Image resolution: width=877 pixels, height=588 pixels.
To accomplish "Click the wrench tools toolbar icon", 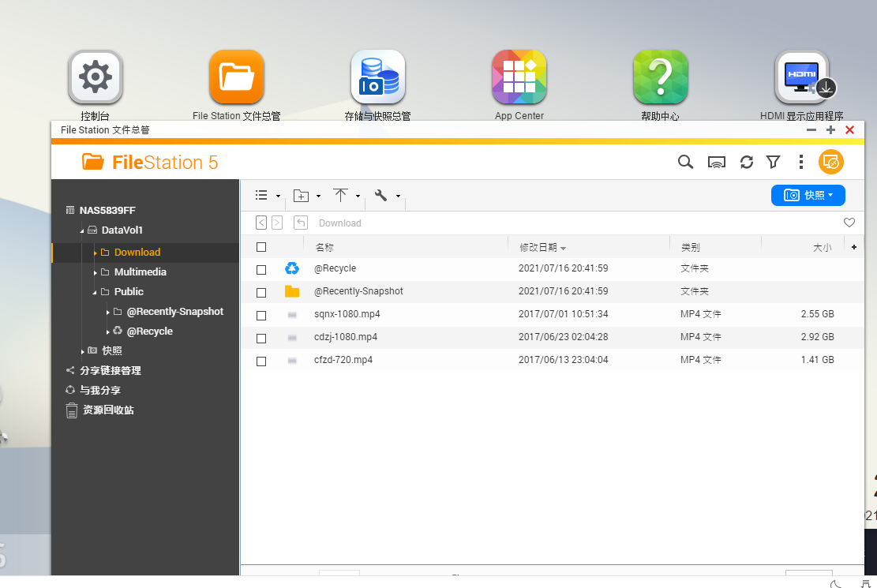I will pos(381,195).
